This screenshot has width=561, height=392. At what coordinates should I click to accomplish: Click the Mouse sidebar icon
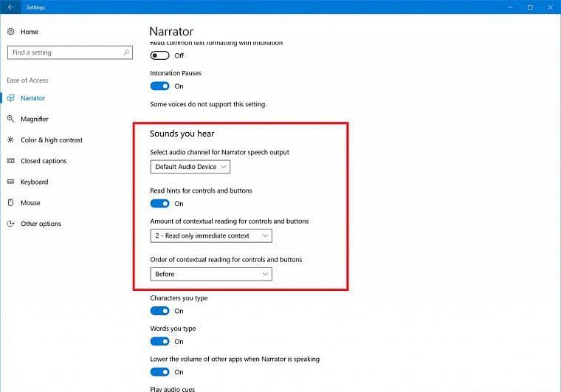coord(11,202)
